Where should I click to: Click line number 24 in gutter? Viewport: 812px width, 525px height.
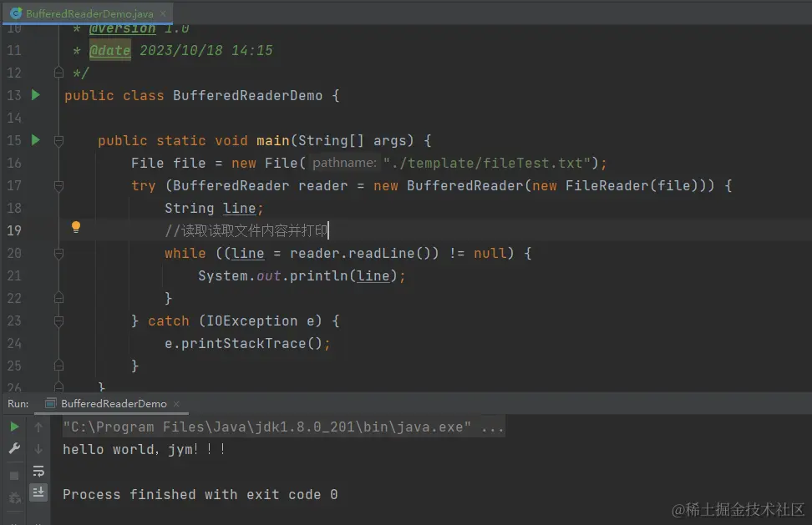point(14,343)
